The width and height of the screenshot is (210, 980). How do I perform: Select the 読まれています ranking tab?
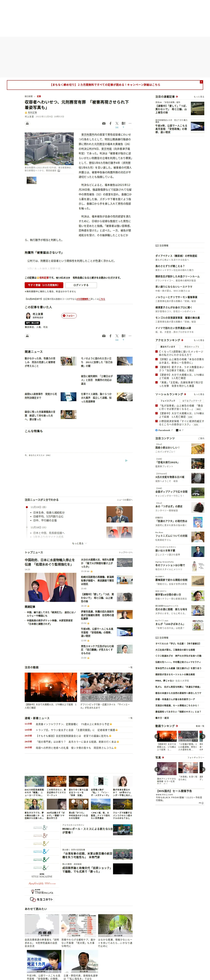click(168, 347)
